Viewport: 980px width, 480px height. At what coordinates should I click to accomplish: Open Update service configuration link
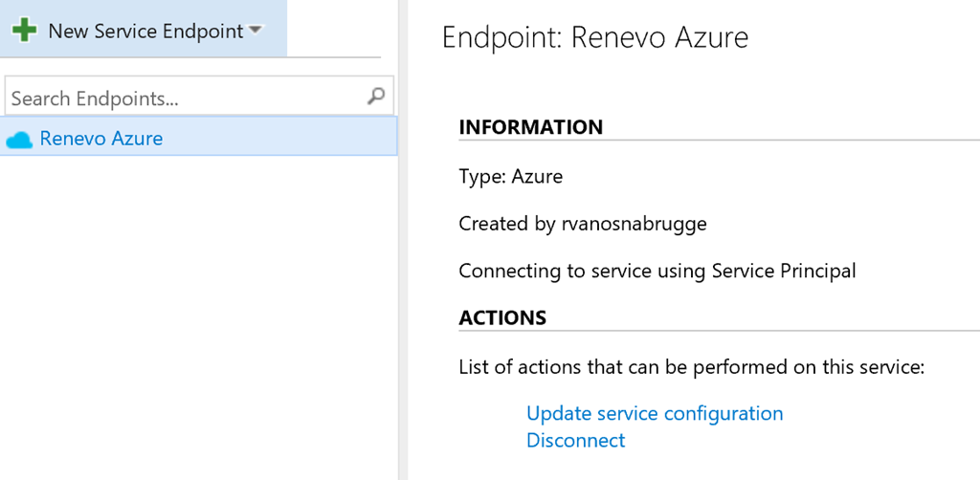click(x=655, y=413)
